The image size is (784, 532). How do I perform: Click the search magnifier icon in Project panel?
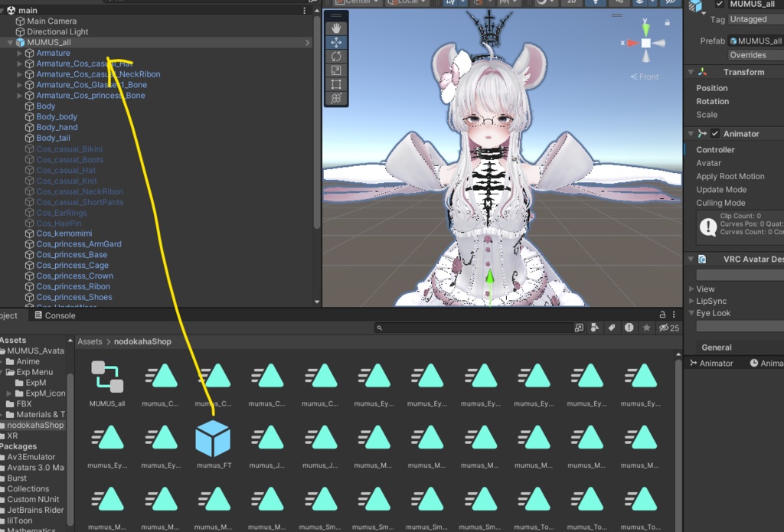click(x=381, y=327)
